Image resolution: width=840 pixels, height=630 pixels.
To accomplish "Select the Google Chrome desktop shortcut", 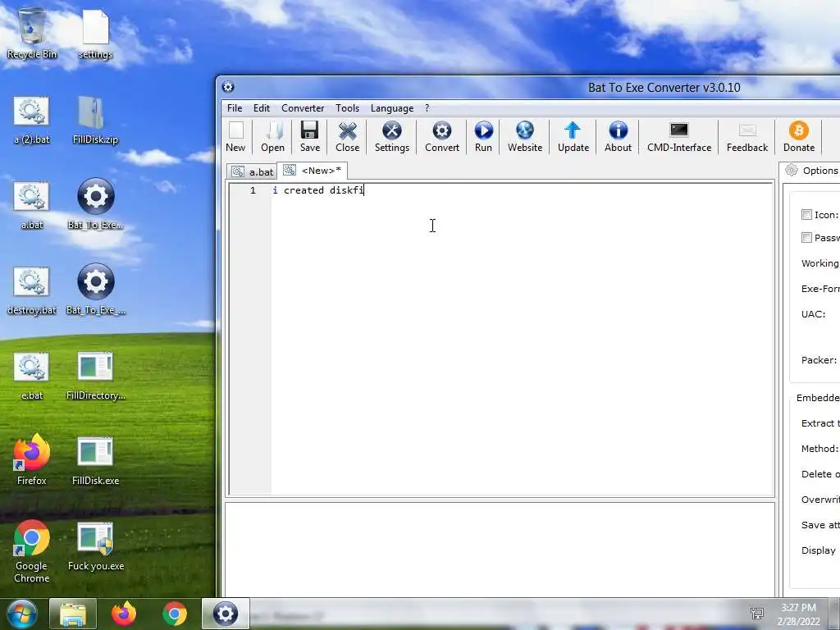I will click(32, 552).
